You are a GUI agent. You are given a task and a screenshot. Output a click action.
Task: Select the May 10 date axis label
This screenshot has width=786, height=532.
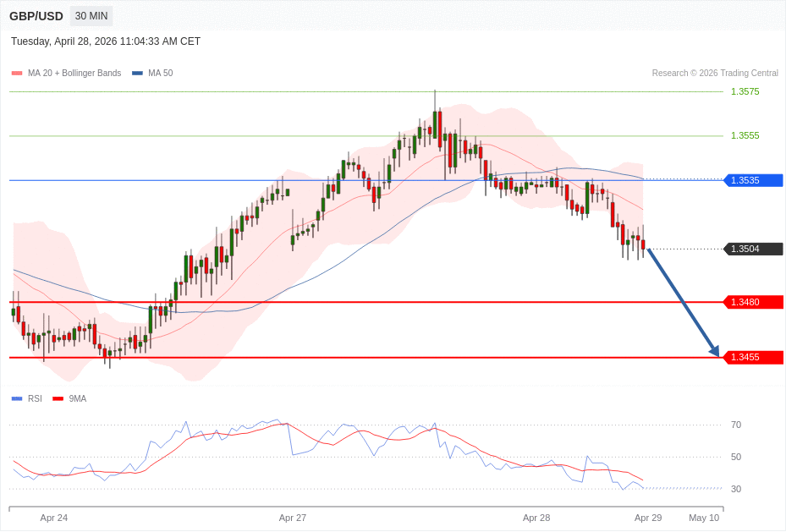click(x=704, y=518)
